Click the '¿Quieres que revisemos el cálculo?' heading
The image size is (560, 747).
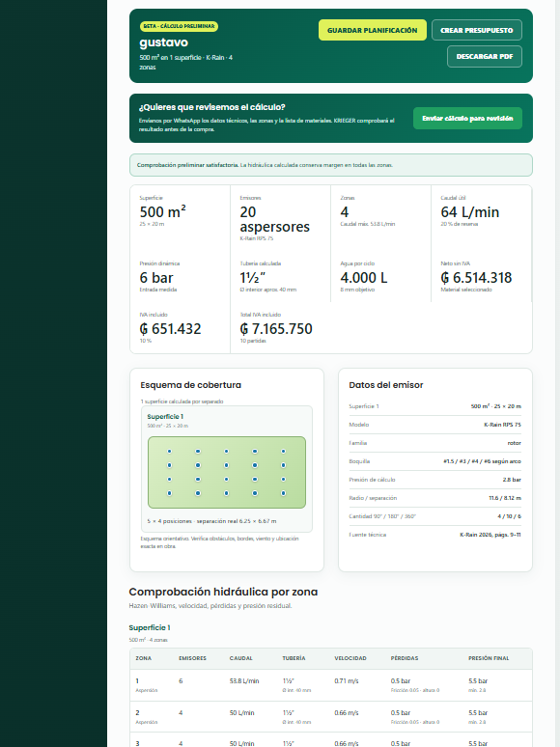(212, 107)
